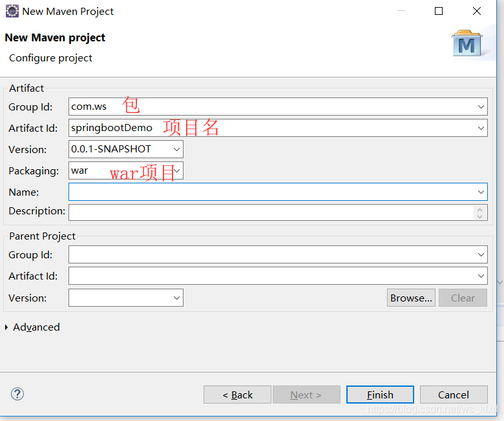Click the help question mark icon
This screenshot has height=421, width=504.
coord(17,394)
